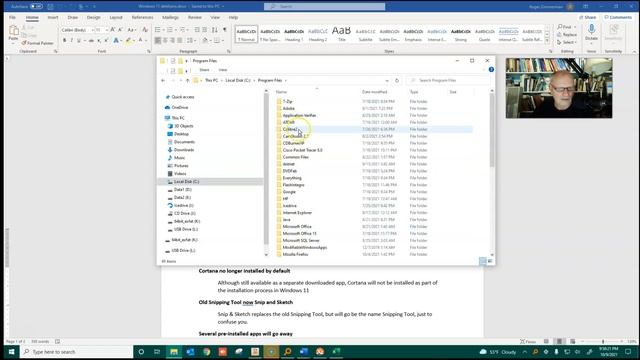The height and width of the screenshot is (360, 640).
Task: Toggle Show/Hide paragraph marks
Action: 224,30
